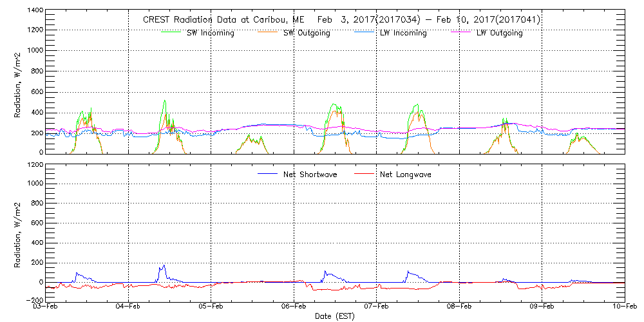Click the 1400 tick on upper chart axis
This screenshot has height=322, width=644.
pyautogui.click(x=35, y=11)
